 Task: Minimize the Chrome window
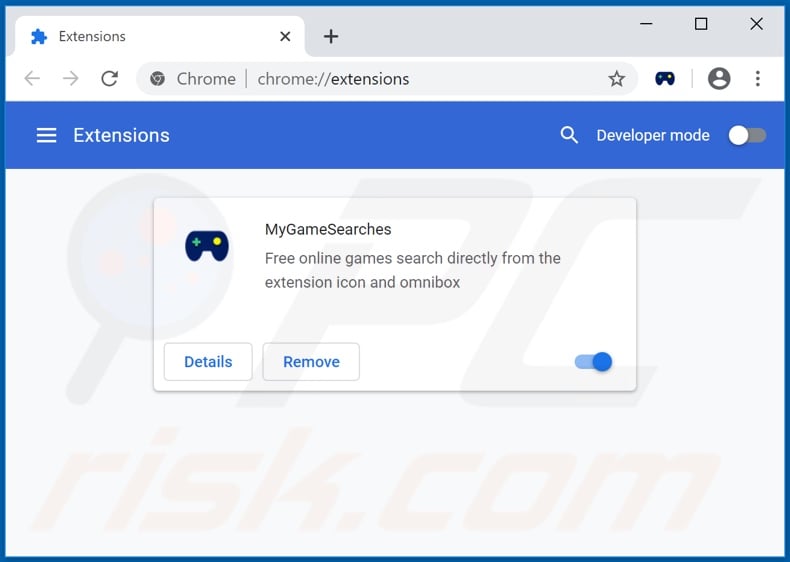[x=646, y=24]
